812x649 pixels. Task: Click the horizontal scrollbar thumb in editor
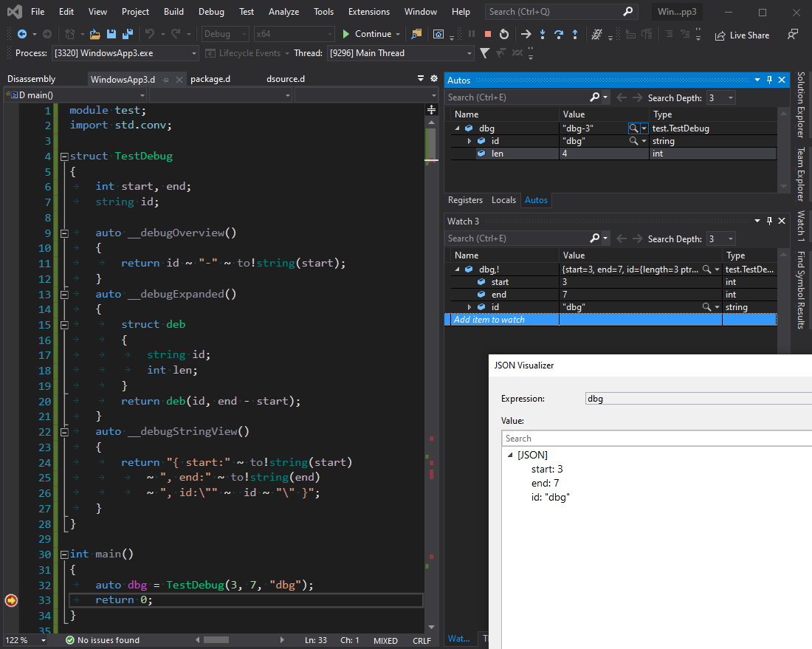216,639
